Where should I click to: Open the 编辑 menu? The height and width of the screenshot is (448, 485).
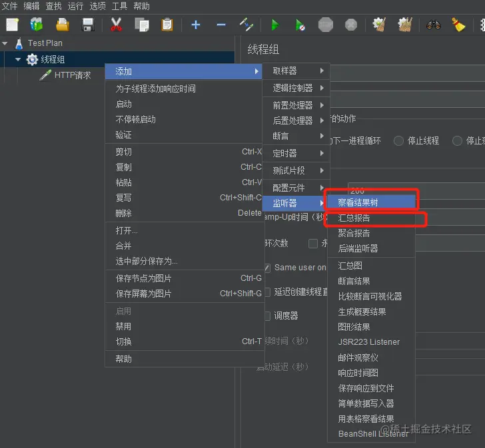31,6
